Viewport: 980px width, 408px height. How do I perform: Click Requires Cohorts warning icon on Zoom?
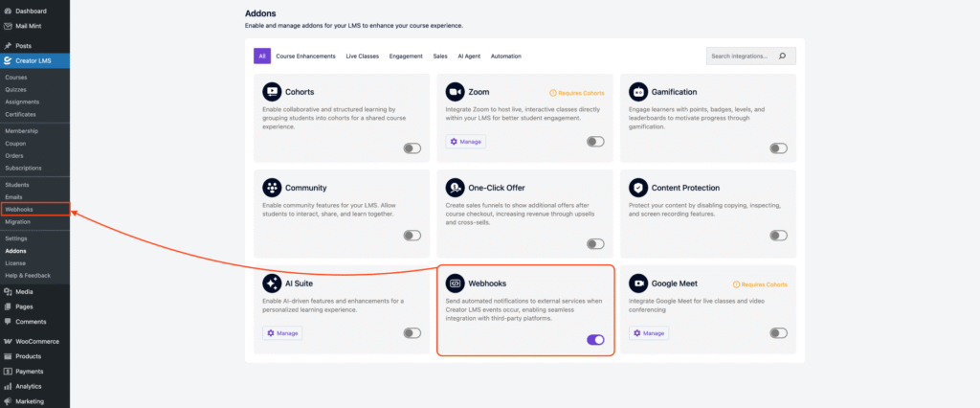click(552, 93)
